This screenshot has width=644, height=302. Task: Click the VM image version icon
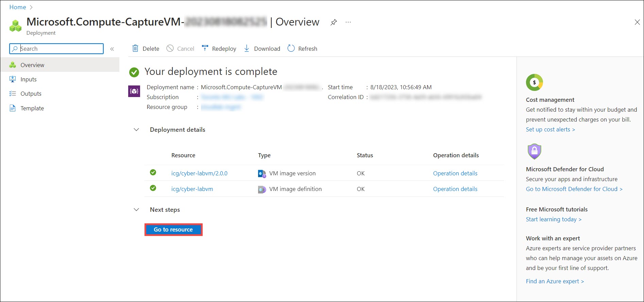pos(262,174)
